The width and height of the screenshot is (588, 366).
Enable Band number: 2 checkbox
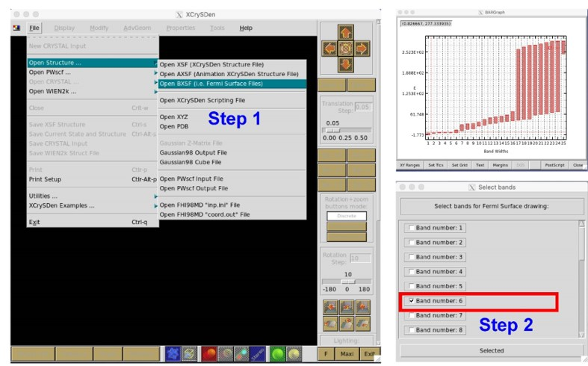point(412,242)
